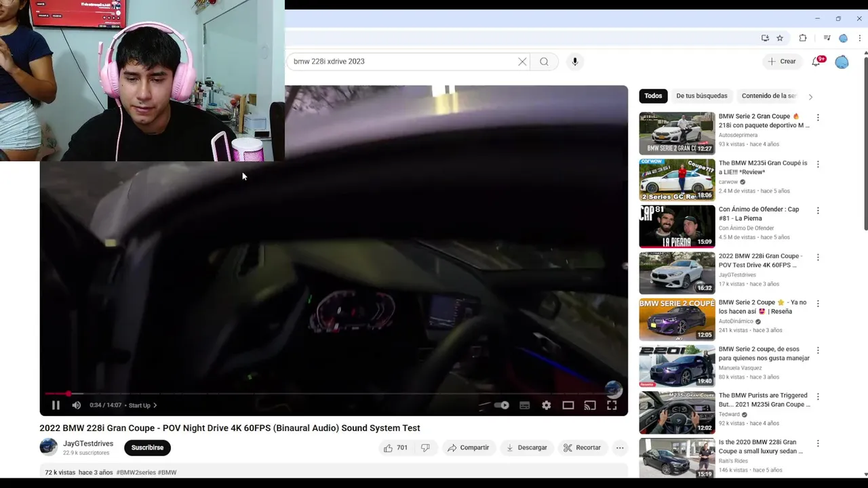Open the '2022 BMW 228i Gran Coupe POV Test Drive' title
The width and height of the screenshot is (868, 488).
(760, 260)
